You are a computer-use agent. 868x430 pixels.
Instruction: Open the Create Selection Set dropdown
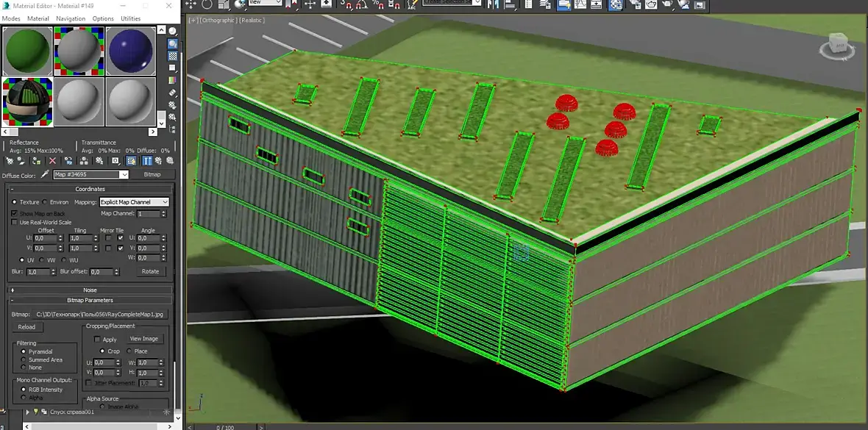(x=451, y=2)
